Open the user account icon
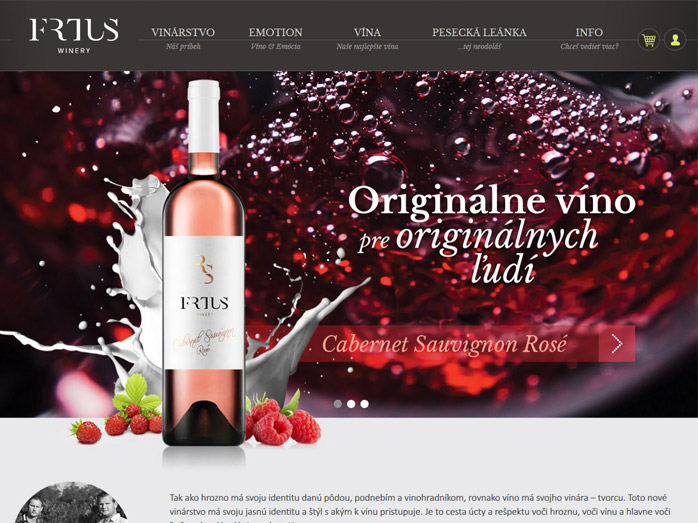This screenshot has height=523, width=698. [675, 40]
